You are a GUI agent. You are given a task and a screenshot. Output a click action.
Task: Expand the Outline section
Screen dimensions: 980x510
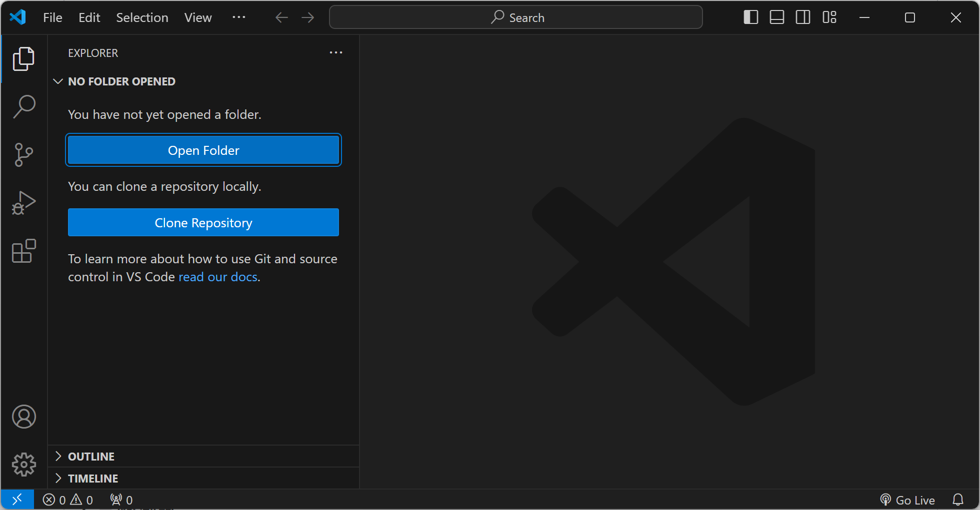(91, 457)
